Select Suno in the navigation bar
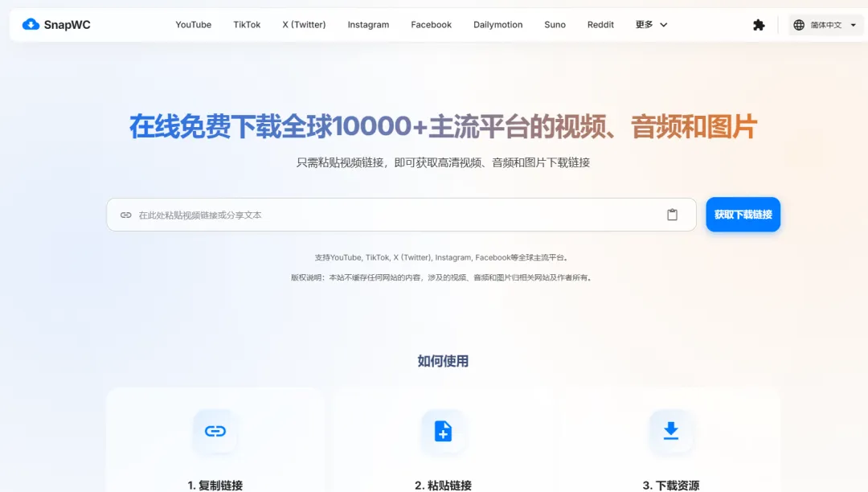 tap(555, 25)
